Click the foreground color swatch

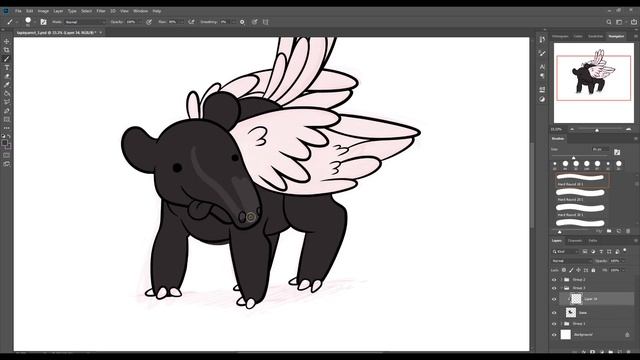pos(4,143)
